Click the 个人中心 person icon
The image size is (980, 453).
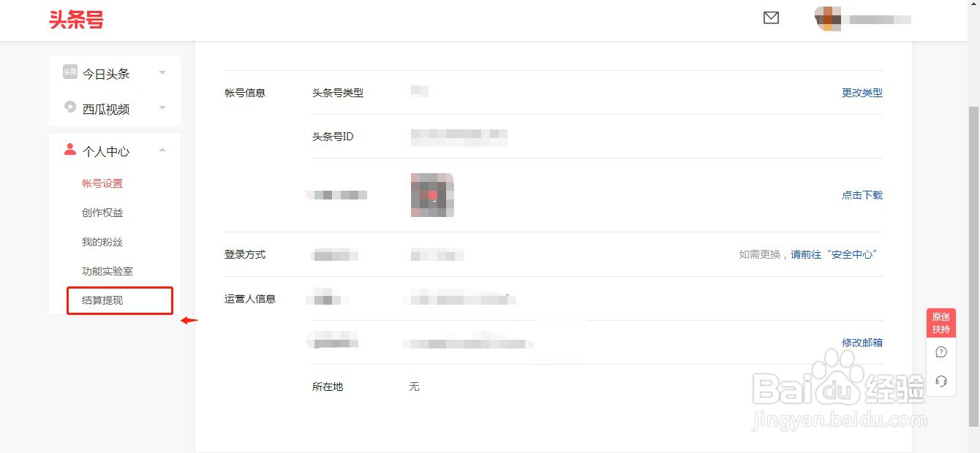69,149
